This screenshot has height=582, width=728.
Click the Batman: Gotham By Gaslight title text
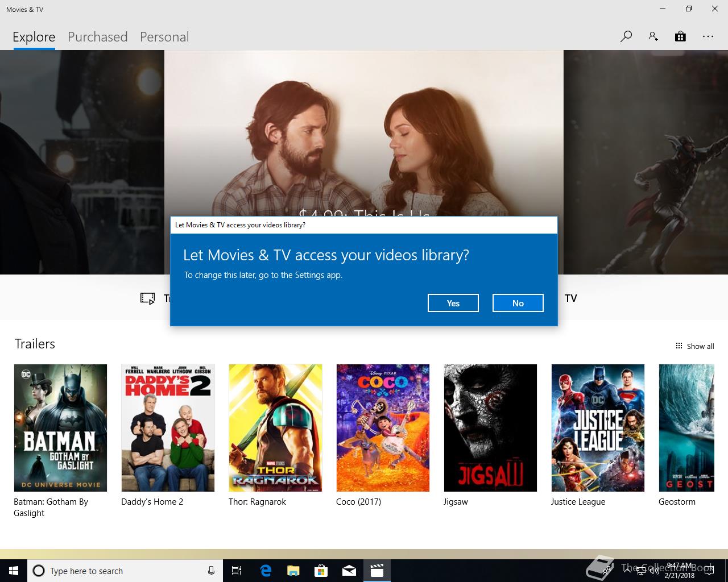point(51,508)
